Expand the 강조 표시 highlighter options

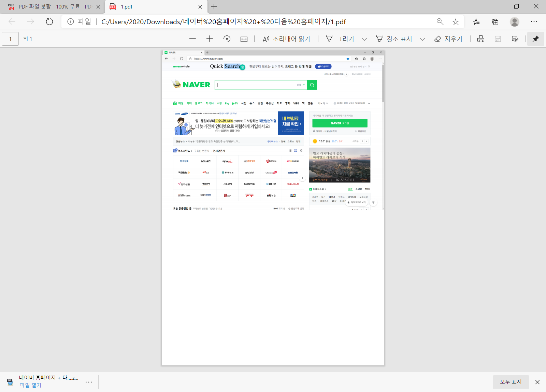(422, 39)
